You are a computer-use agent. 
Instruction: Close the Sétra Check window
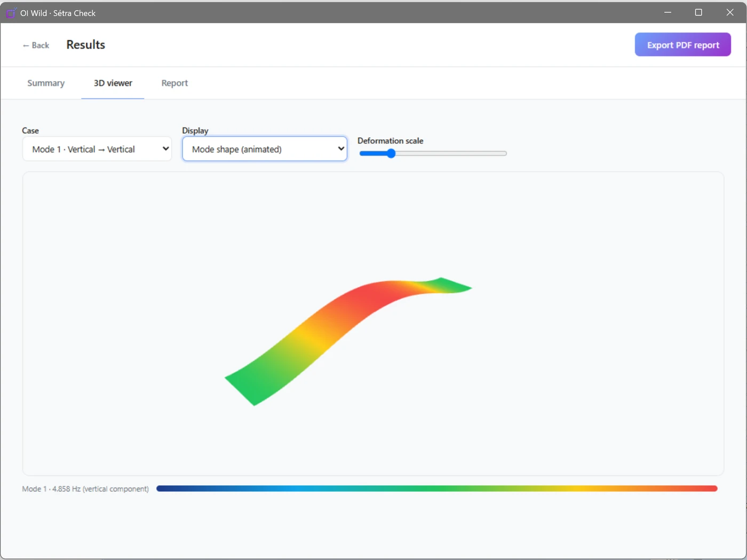730,12
